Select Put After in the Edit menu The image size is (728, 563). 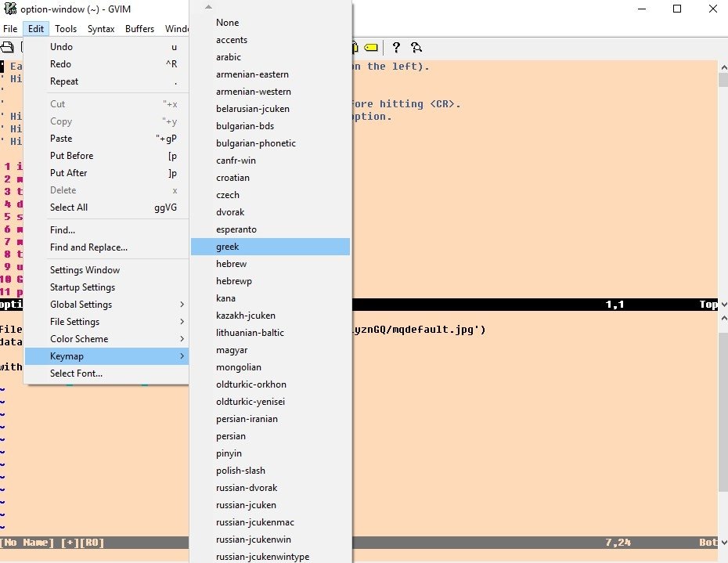pyautogui.click(x=106, y=173)
